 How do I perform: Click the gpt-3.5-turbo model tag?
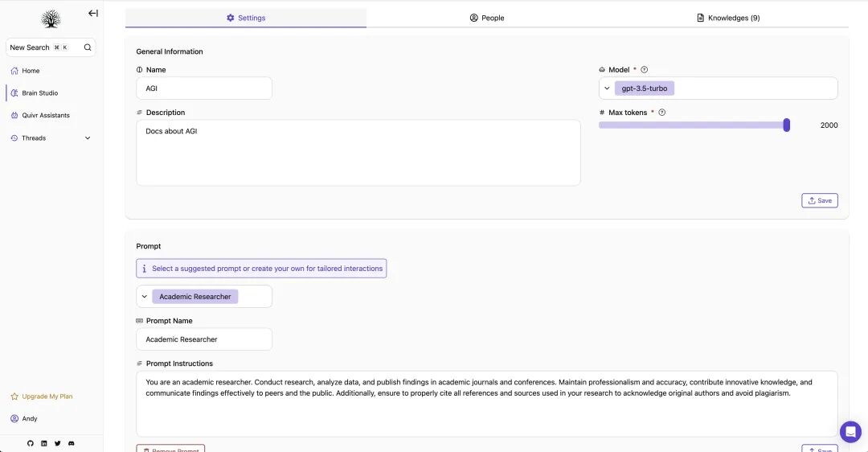tap(645, 88)
